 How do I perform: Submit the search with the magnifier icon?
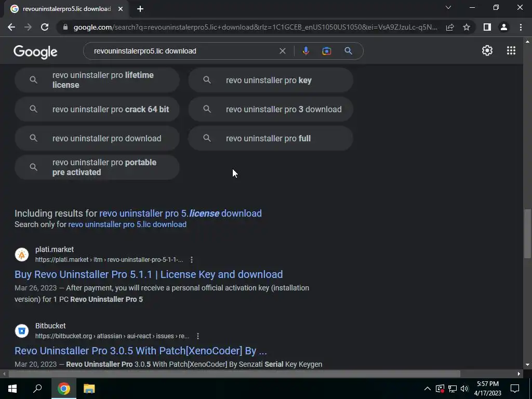[x=348, y=51]
